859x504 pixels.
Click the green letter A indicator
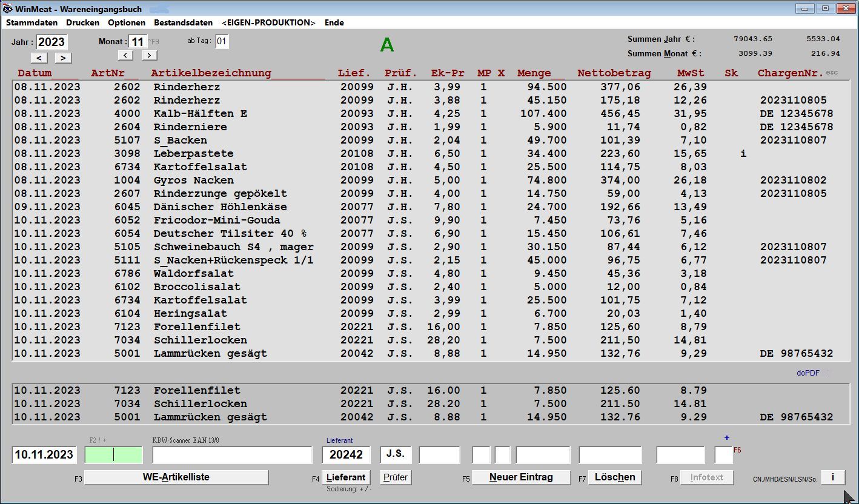click(386, 45)
